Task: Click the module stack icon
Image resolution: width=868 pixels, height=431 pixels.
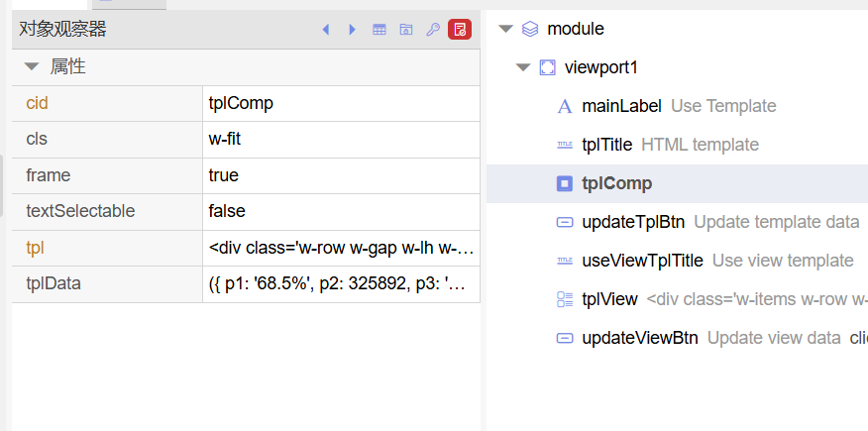Action: (530, 29)
